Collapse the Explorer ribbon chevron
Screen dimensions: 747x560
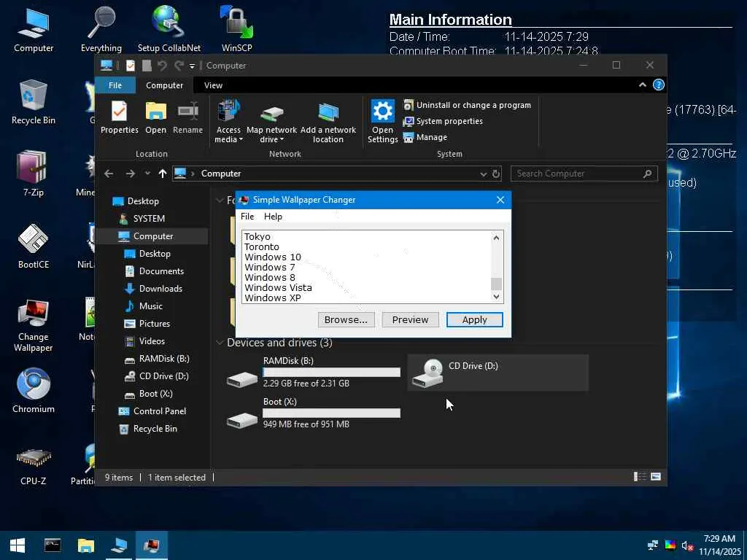point(642,85)
